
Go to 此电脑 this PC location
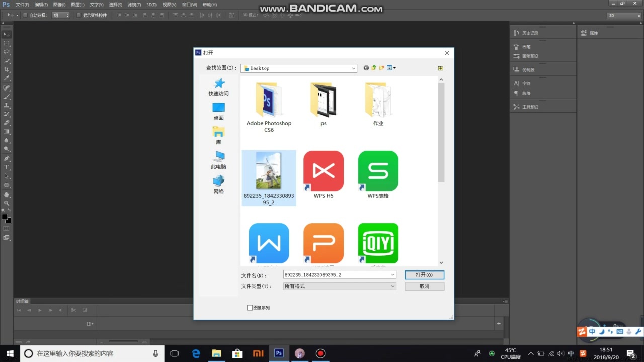pos(219,160)
